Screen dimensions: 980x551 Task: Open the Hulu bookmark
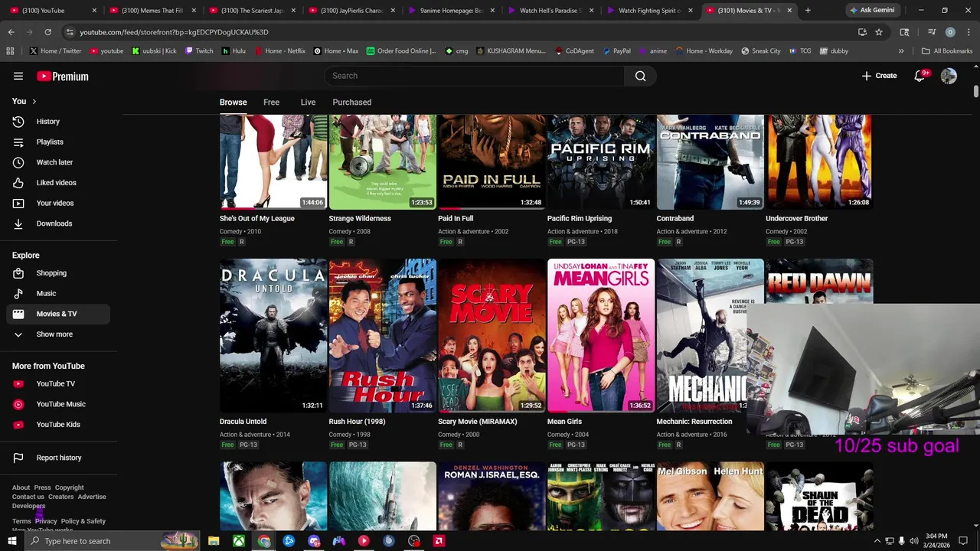tap(233, 51)
